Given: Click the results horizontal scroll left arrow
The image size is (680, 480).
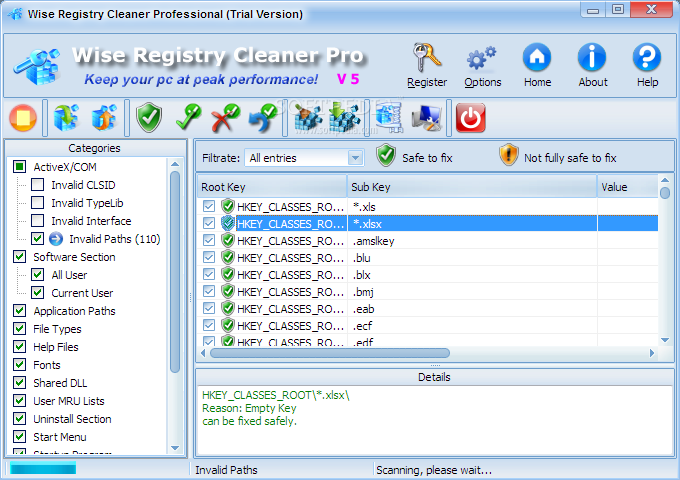Looking at the screenshot, I should [x=203, y=353].
